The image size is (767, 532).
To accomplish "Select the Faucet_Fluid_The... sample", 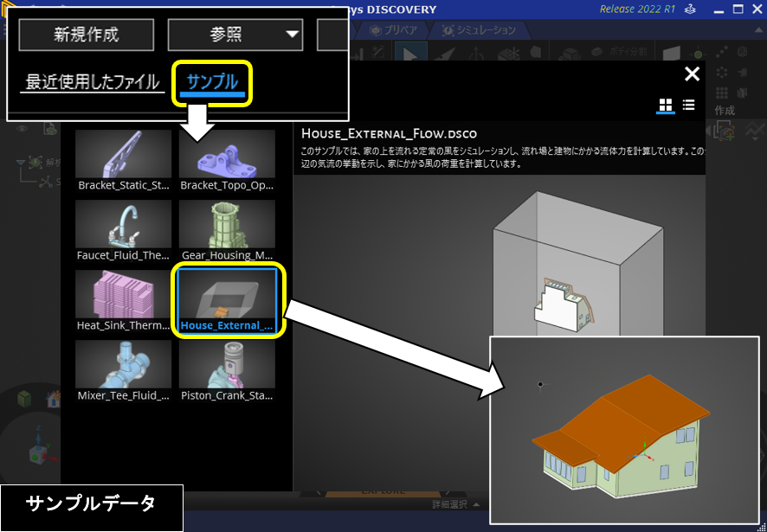I will coord(123,231).
